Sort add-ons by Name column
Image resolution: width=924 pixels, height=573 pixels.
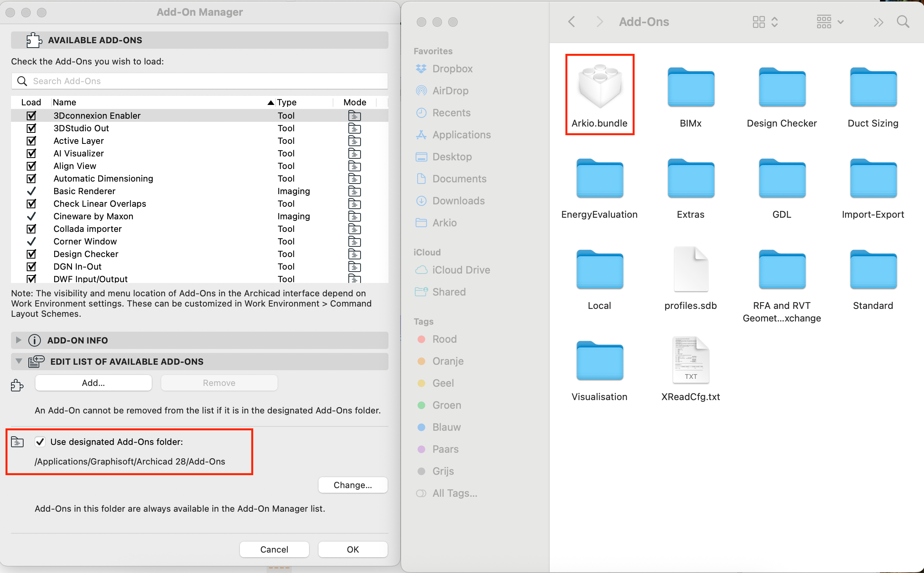163,102
